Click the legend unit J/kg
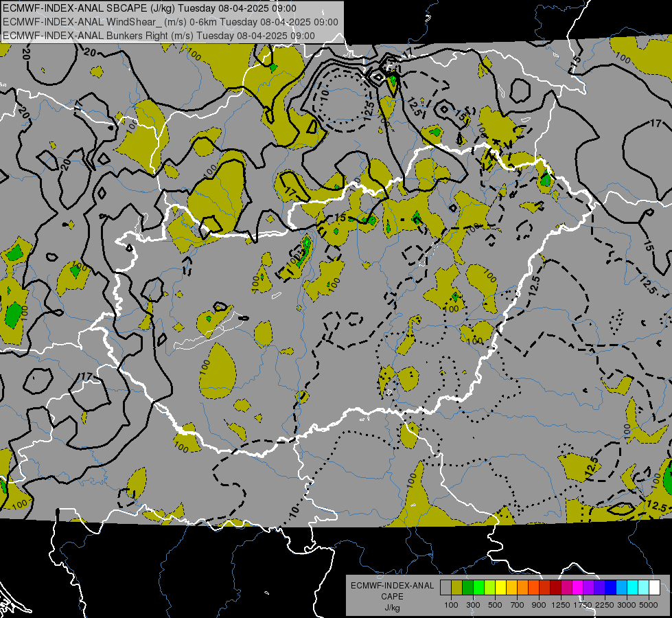The height and width of the screenshot is (618, 672). (x=392, y=608)
